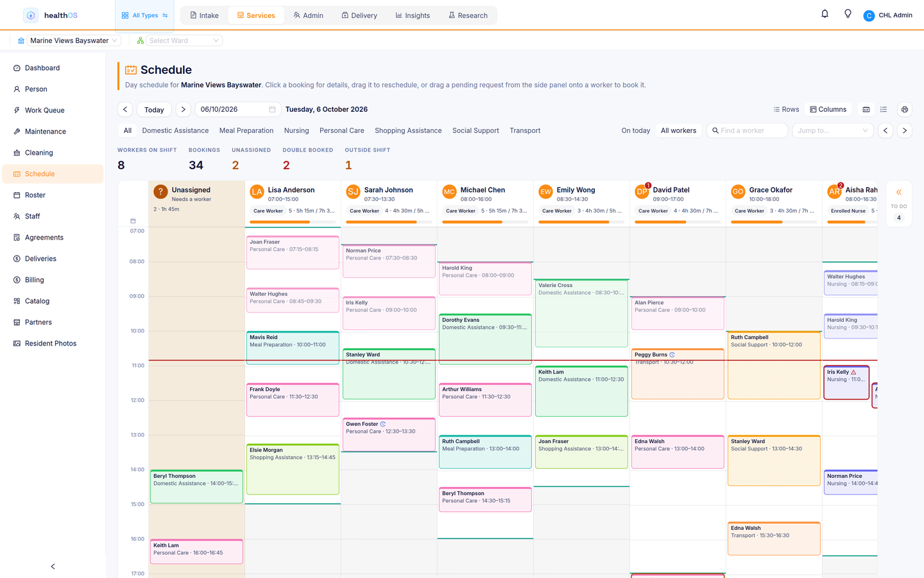Go to the previous day arrow
This screenshot has width=924, height=578.
point(126,110)
